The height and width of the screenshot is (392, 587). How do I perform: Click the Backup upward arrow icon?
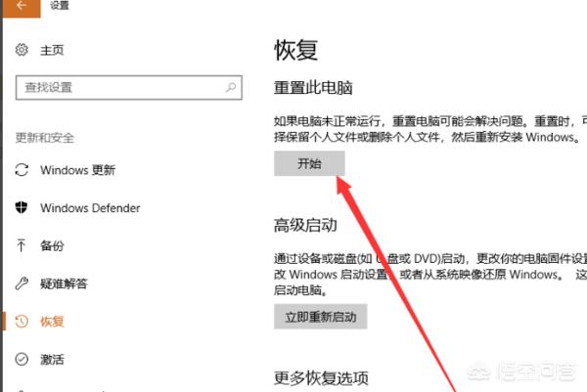coord(21,245)
